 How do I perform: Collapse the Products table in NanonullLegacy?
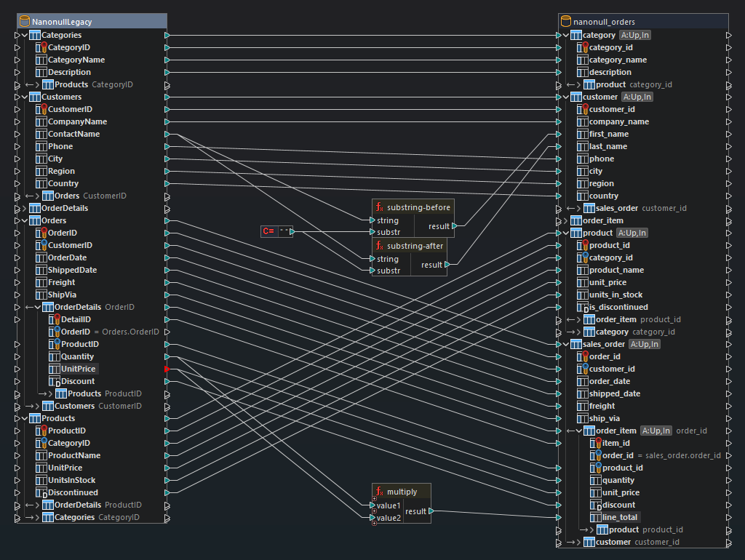coord(25,418)
